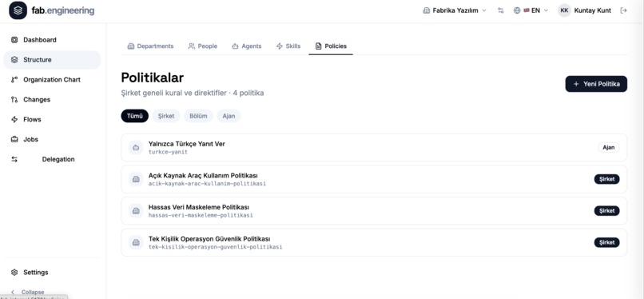Click the KK user avatar

564,10
